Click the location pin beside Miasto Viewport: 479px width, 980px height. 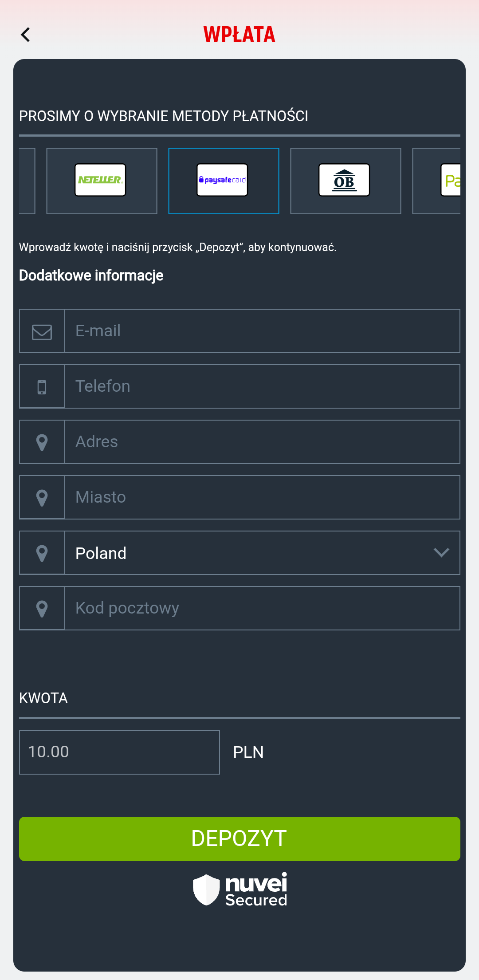pyautogui.click(x=42, y=498)
